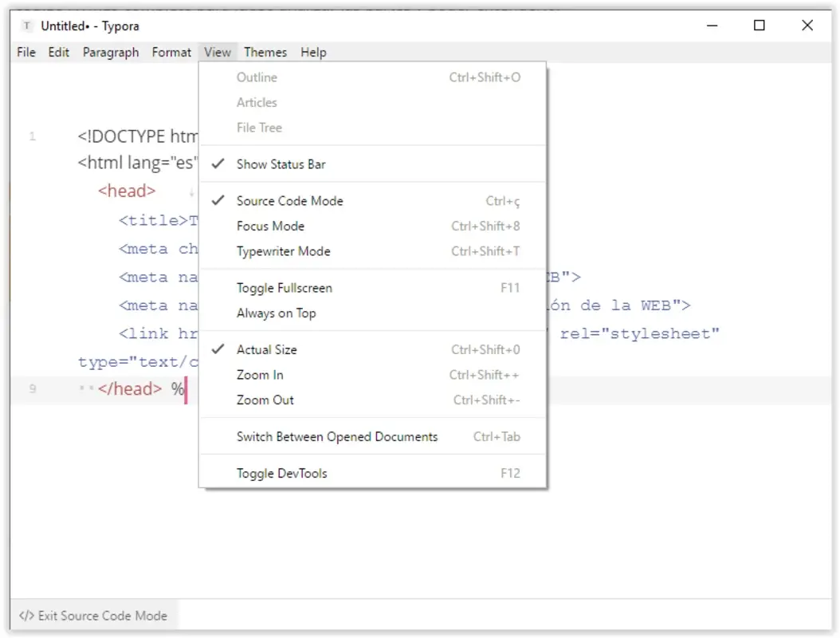Enable Always on Top
The width and height of the screenshot is (840, 638).
tap(277, 313)
